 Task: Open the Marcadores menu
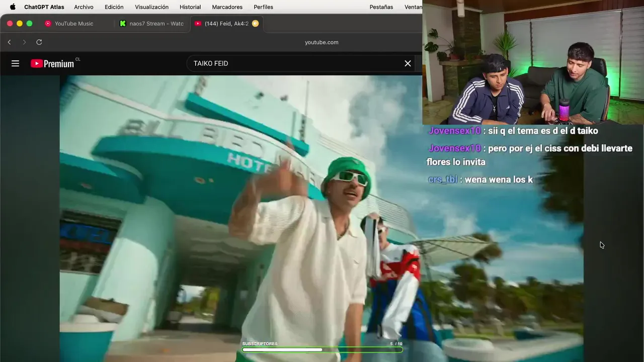coord(227,7)
